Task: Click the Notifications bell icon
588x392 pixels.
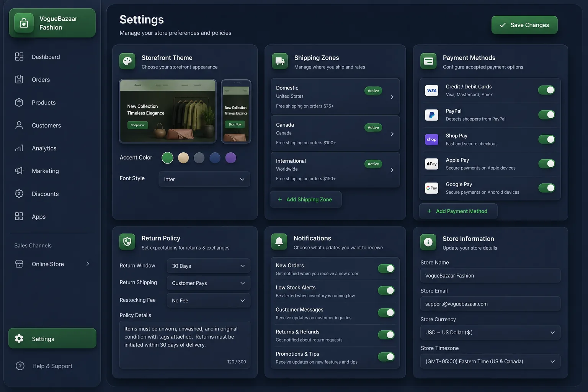Action: tap(279, 242)
